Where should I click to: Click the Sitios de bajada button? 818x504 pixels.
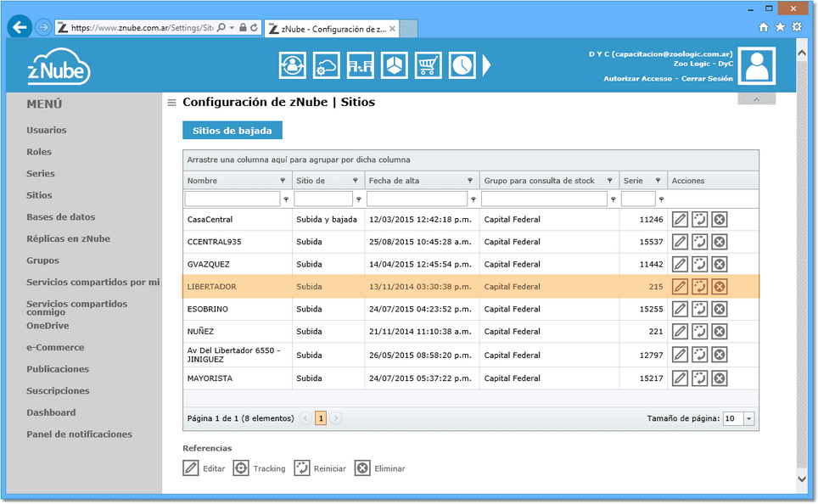[x=233, y=131]
